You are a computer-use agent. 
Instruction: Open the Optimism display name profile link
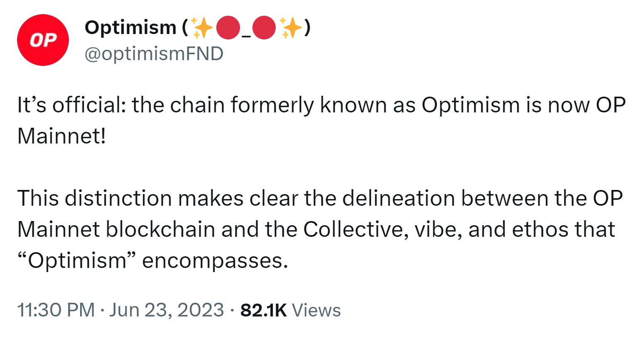click(x=130, y=28)
